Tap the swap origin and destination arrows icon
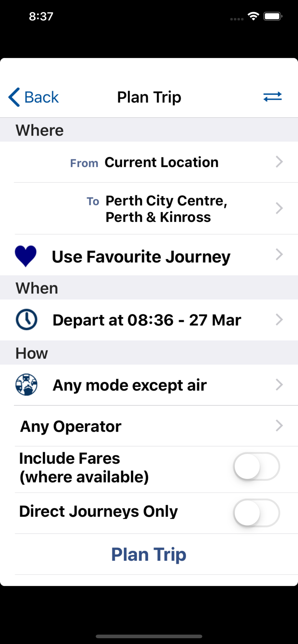 [273, 97]
